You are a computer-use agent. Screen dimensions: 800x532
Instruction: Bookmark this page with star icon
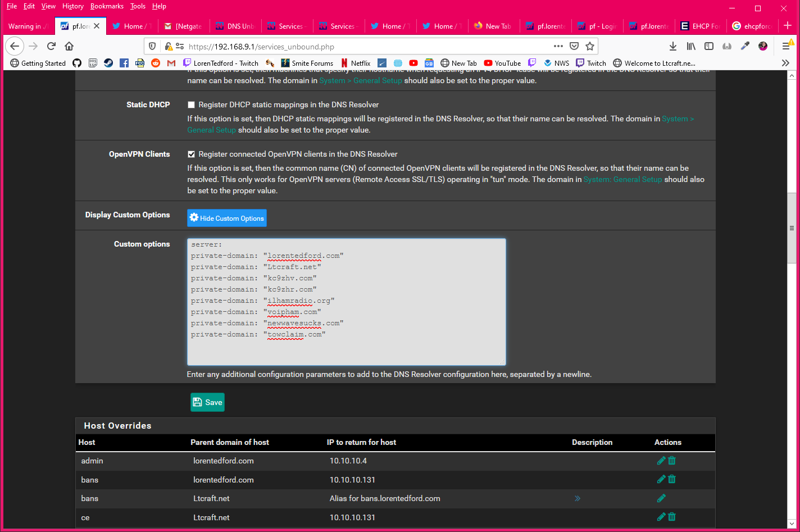pyautogui.click(x=590, y=46)
